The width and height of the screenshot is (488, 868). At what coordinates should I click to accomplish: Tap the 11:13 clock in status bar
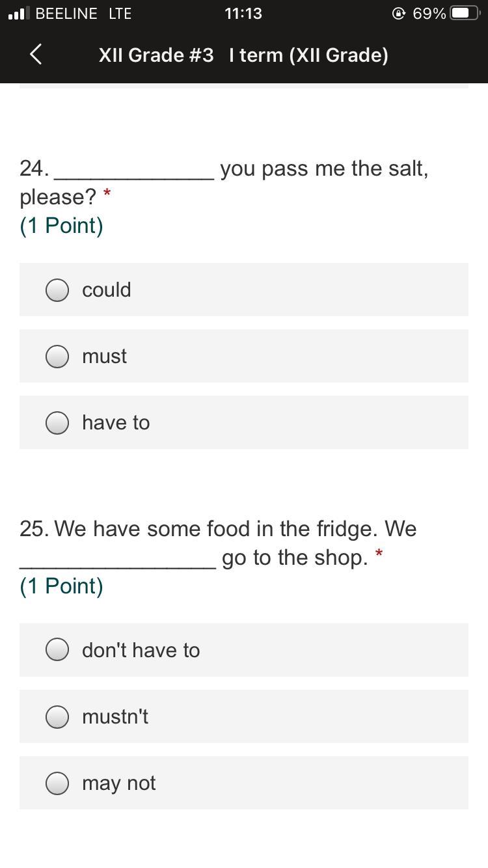click(243, 14)
